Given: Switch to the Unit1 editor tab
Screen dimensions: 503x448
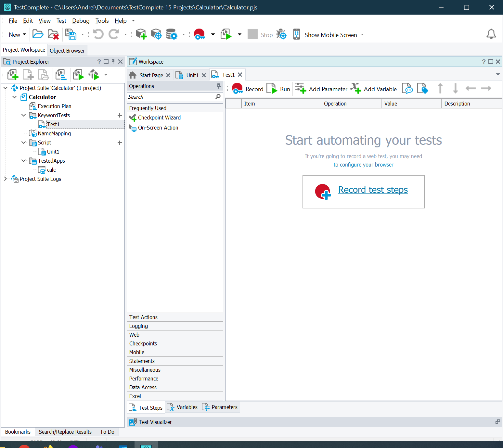Looking at the screenshot, I should point(192,75).
